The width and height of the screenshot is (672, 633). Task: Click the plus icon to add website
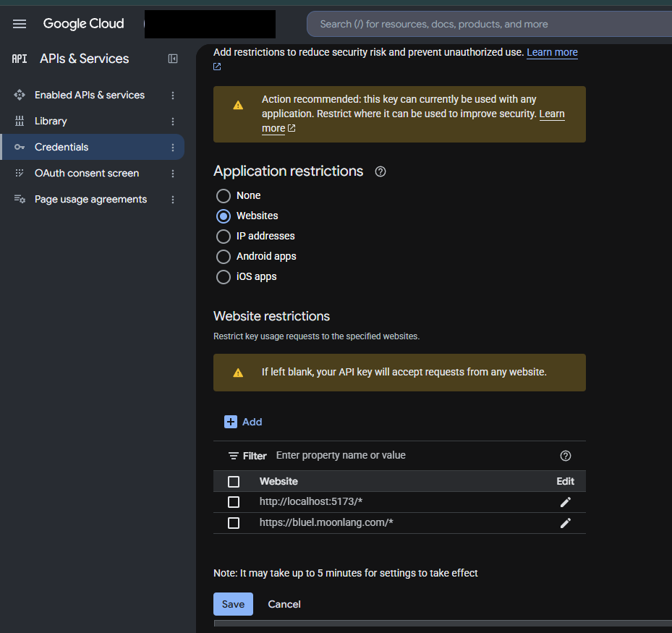click(231, 422)
